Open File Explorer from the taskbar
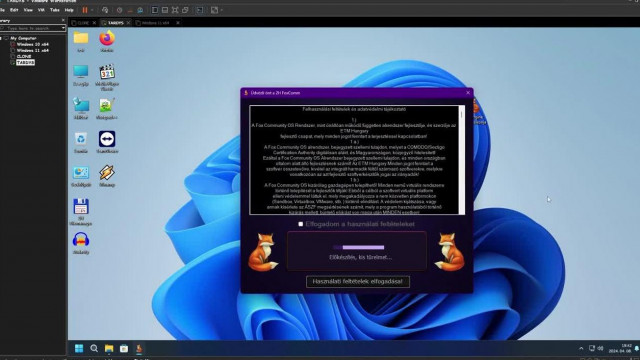Viewport: 640px width, 360px height. coord(109,348)
